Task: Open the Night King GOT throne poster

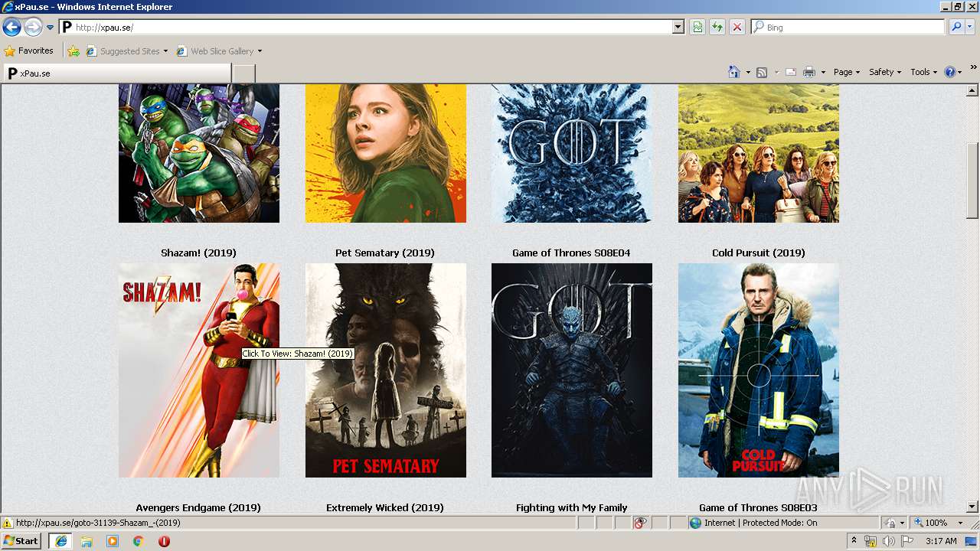Action: (572, 370)
